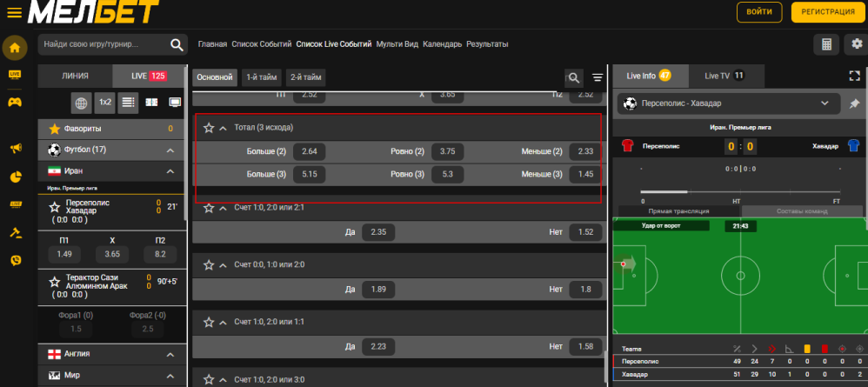Toggle the 1x2 view button
The image size is (868, 387).
pos(104,103)
